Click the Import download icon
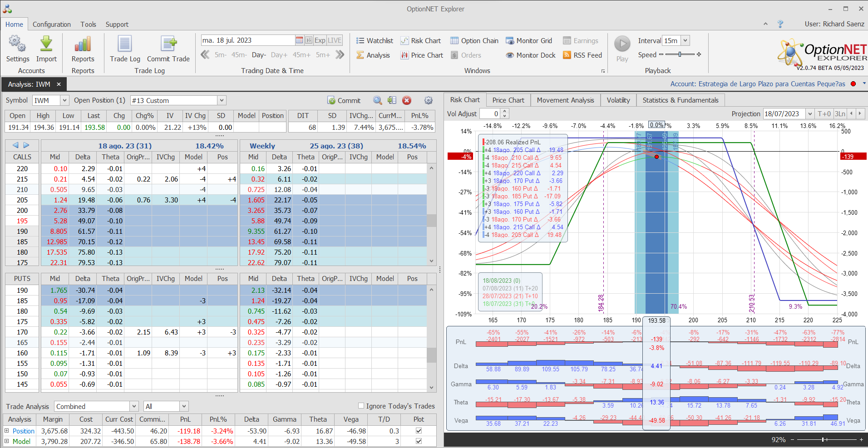Viewport: 868px width, 448px height. coord(46,44)
